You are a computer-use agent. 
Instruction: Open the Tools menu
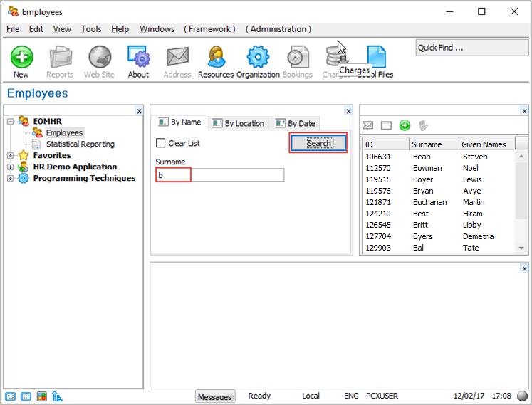(x=91, y=29)
